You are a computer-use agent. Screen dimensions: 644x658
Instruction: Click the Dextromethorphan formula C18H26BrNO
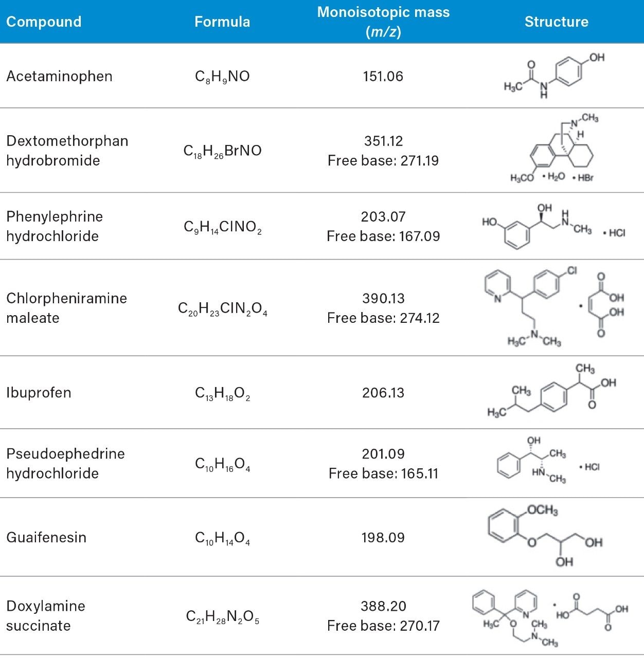(222, 151)
